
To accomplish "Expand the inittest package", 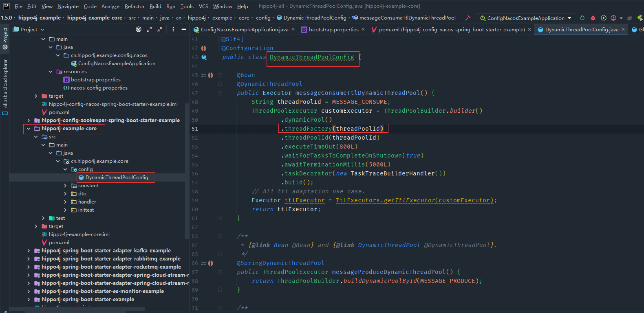I will 65,210.
